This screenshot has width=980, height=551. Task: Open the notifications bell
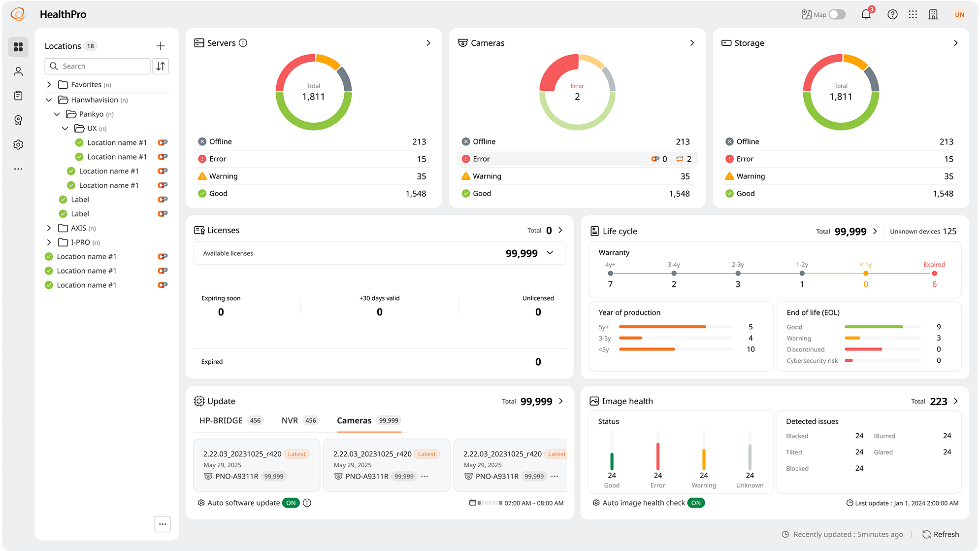coord(866,14)
